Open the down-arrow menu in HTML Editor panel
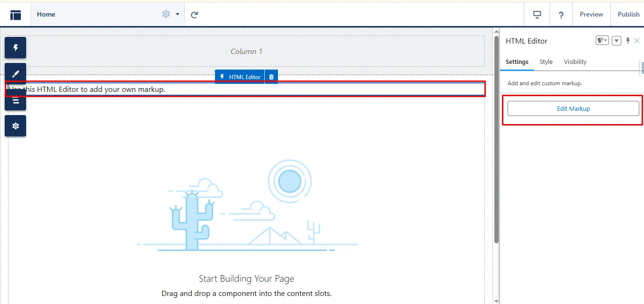Image resolution: width=644 pixels, height=304 pixels. (x=616, y=41)
